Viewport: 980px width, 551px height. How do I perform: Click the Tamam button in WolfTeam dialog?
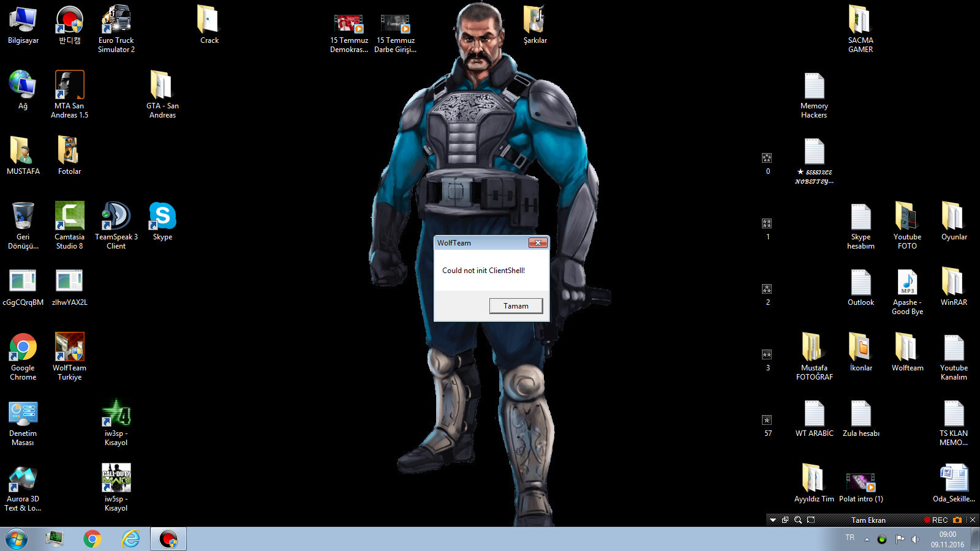pyautogui.click(x=516, y=306)
